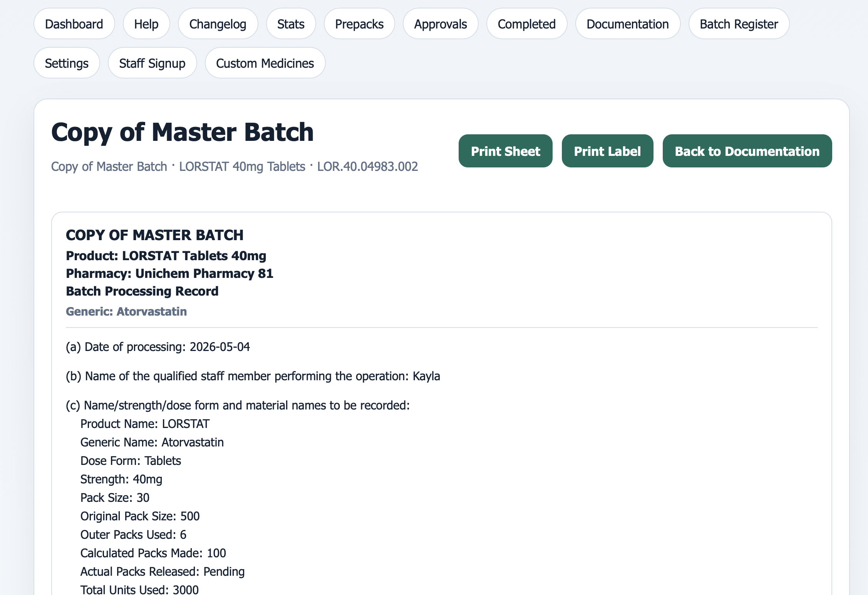Click Dose Form: Tablets row
Image resolution: width=868 pixels, height=595 pixels.
[x=131, y=461]
